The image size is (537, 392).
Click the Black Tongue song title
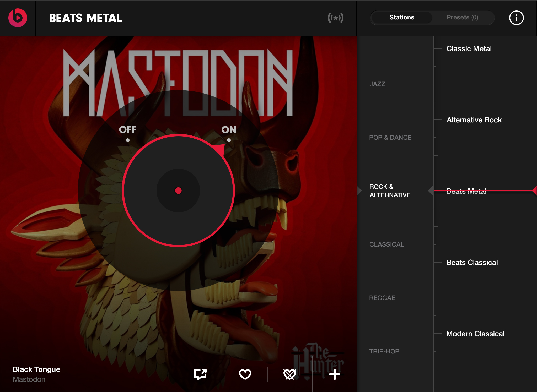pyautogui.click(x=36, y=369)
